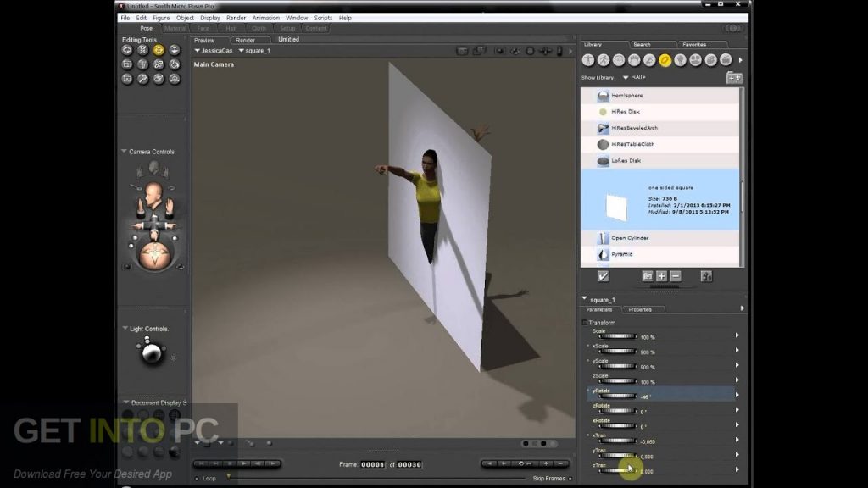Screen dimensions: 868x488
Task: Toggle the Skip Frames option
Action: tap(570, 479)
